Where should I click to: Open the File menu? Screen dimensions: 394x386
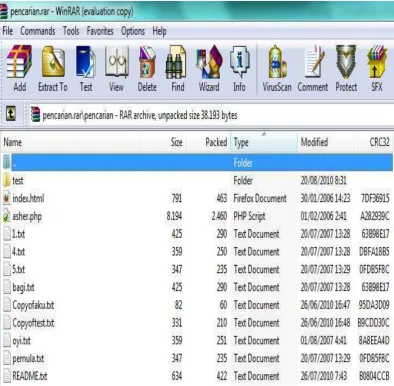[7, 31]
